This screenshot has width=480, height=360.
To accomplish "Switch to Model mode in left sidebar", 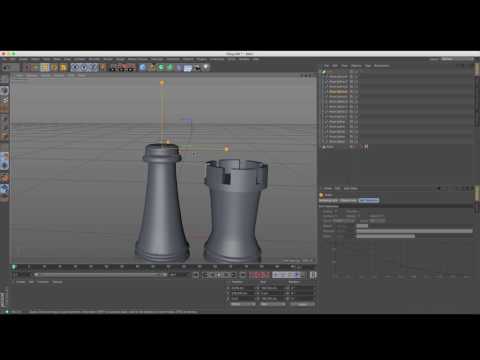I will pos(4,91).
